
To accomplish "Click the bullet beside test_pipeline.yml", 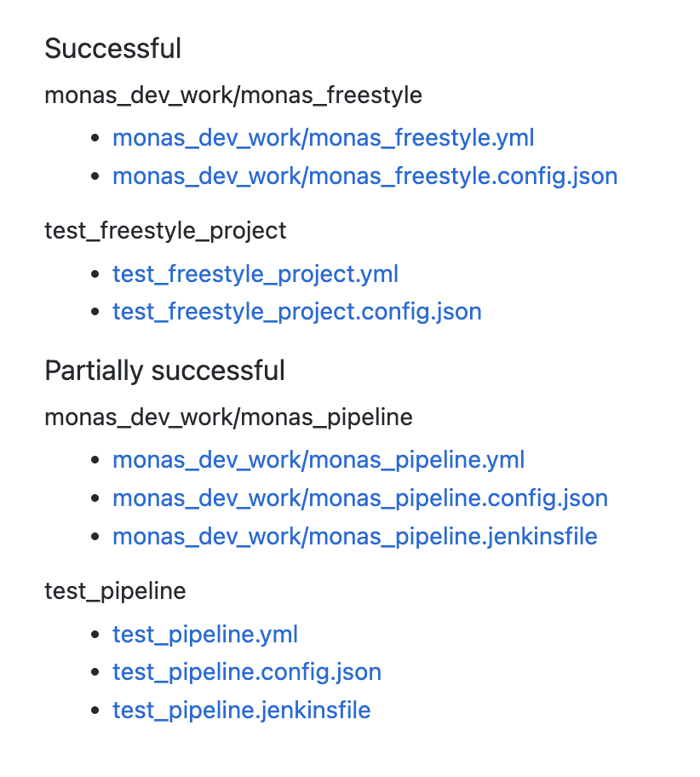I will [95, 635].
